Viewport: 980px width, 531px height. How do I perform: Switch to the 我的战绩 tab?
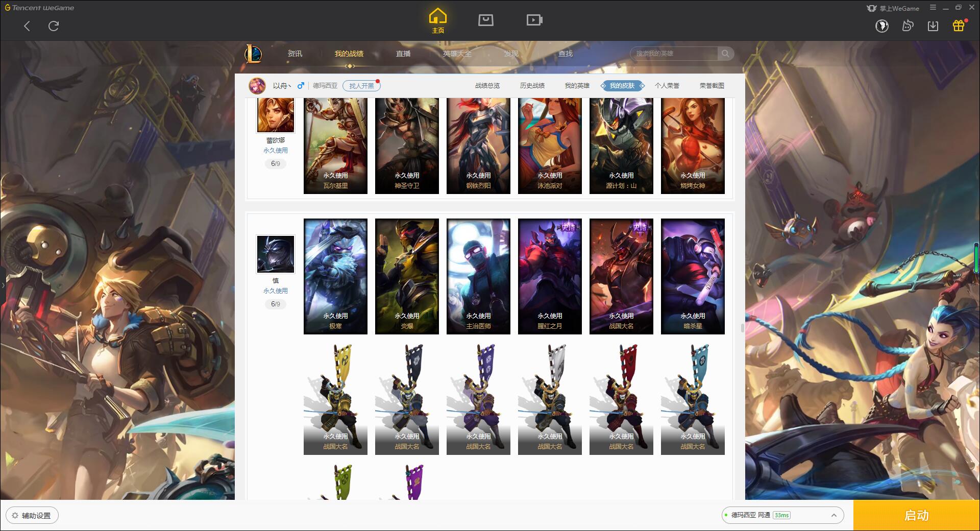click(x=349, y=54)
